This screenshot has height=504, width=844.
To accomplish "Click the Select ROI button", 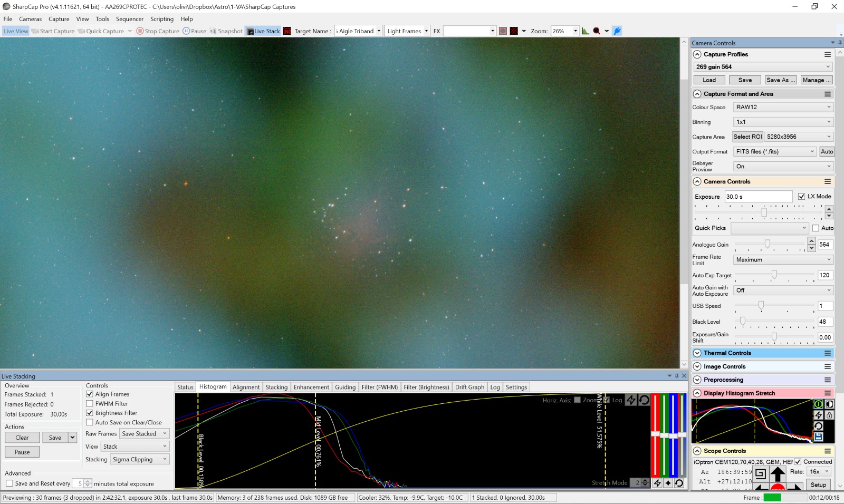I will tap(747, 137).
